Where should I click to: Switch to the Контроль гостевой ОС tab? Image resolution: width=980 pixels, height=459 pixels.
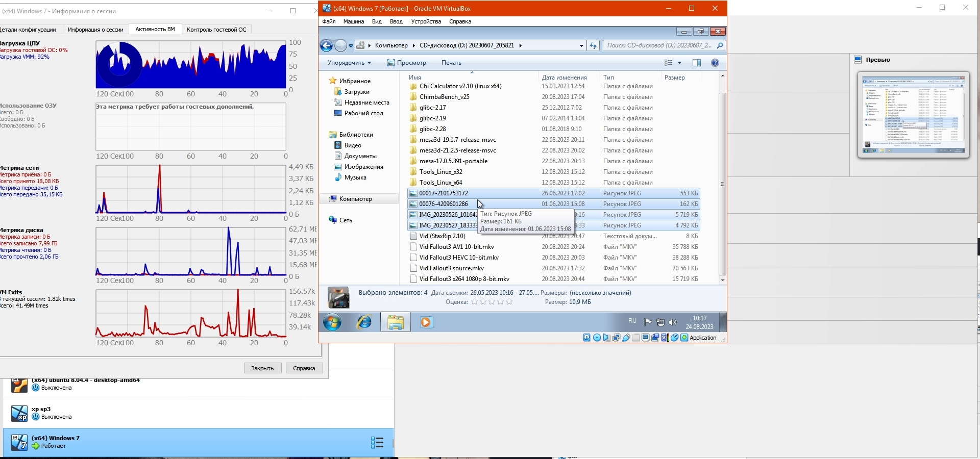(216, 30)
